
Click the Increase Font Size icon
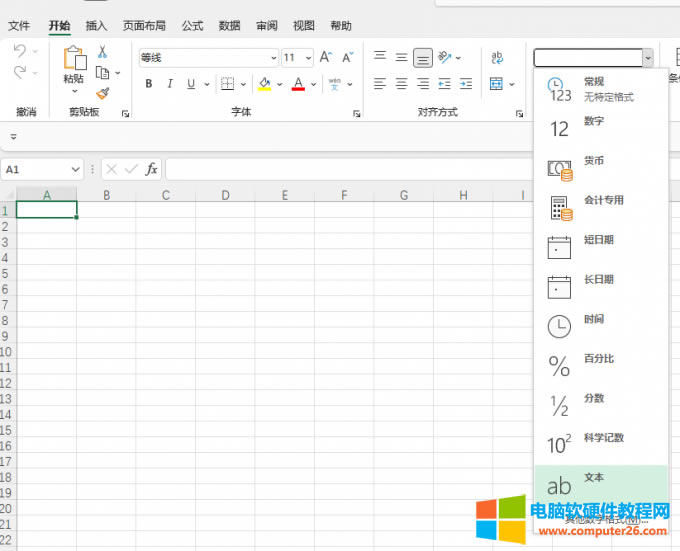(x=326, y=58)
